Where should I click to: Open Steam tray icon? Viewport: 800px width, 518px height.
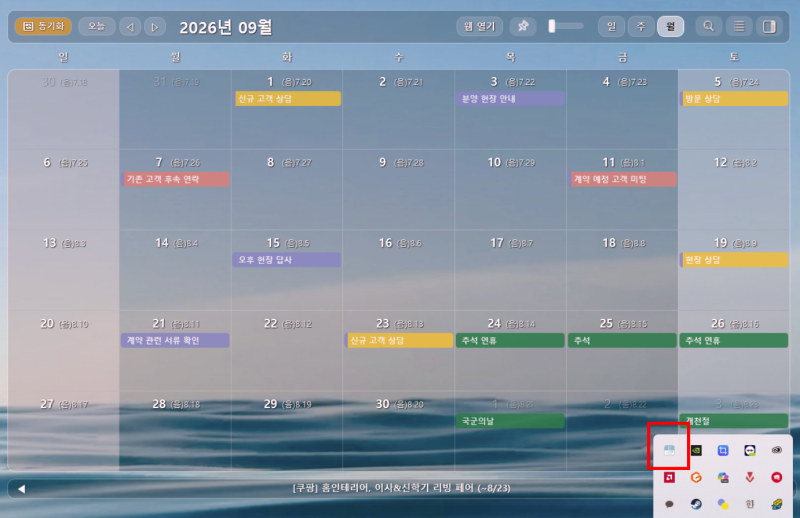(696, 504)
